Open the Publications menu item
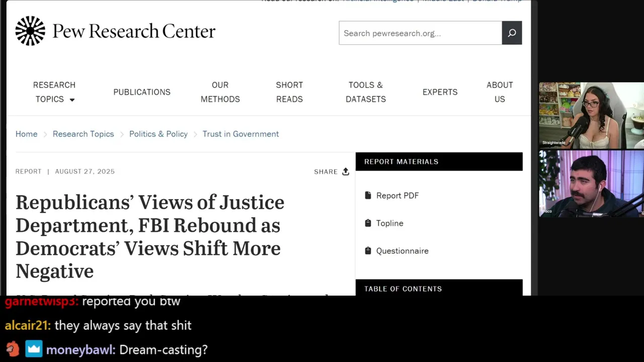The height and width of the screenshot is (362, 644). pos(142,92)
